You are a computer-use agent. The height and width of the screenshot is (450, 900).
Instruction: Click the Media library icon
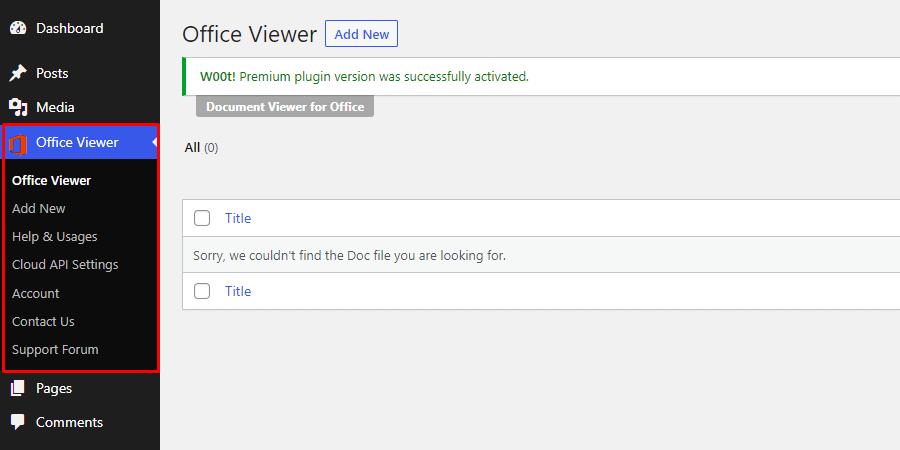click(17, 107)
